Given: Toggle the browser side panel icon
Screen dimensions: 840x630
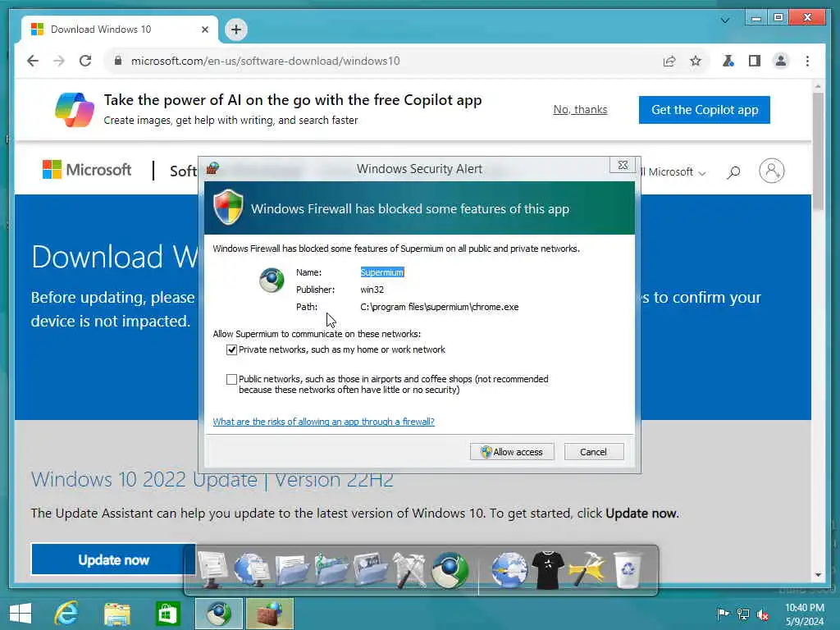Looking at the screenshot, I should (755, 61).
